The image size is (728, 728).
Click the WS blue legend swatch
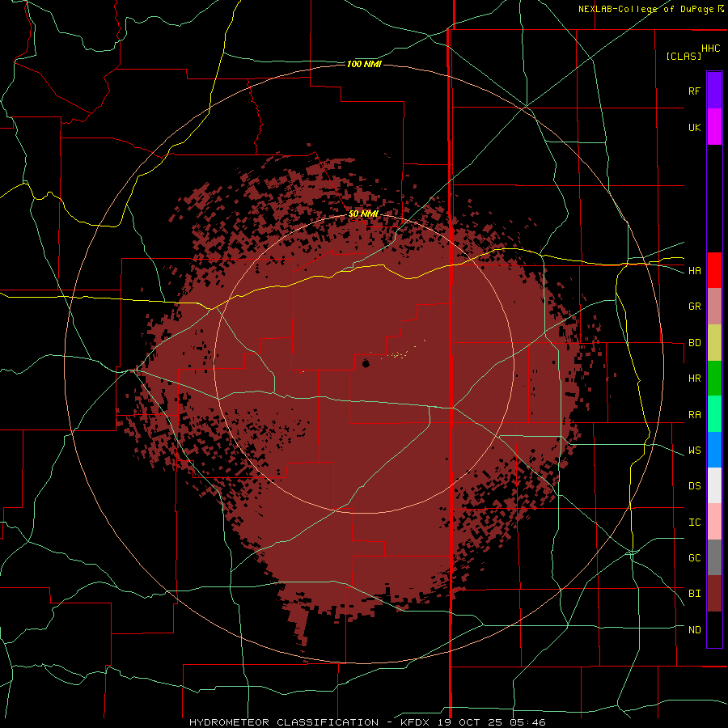714,450
